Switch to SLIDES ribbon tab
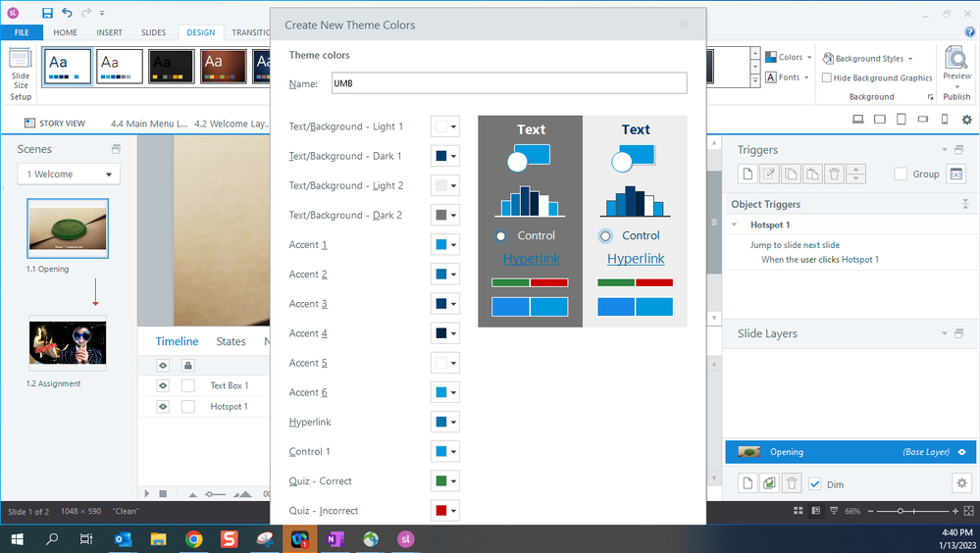 (153, 32)
